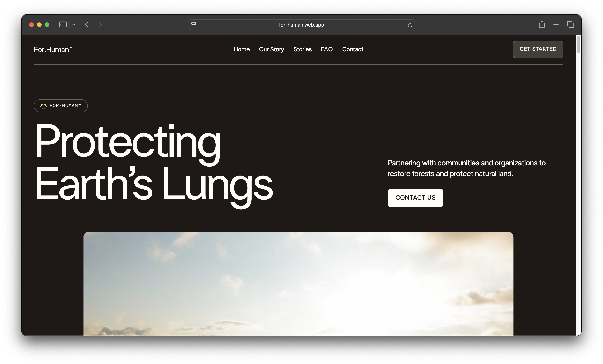Open a new tab with plus icon

pos(556,24)
